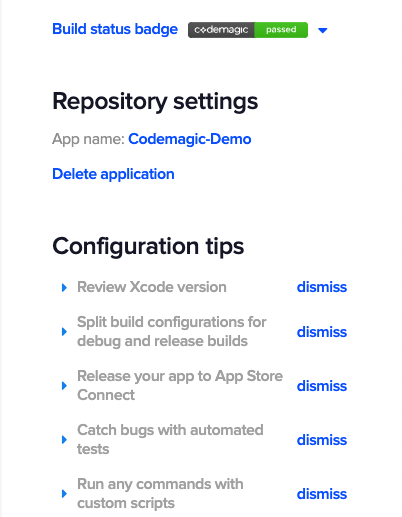Dismiss the Review Xcode version tip
This screenshot has width=402, height=517.
point(322,287)
